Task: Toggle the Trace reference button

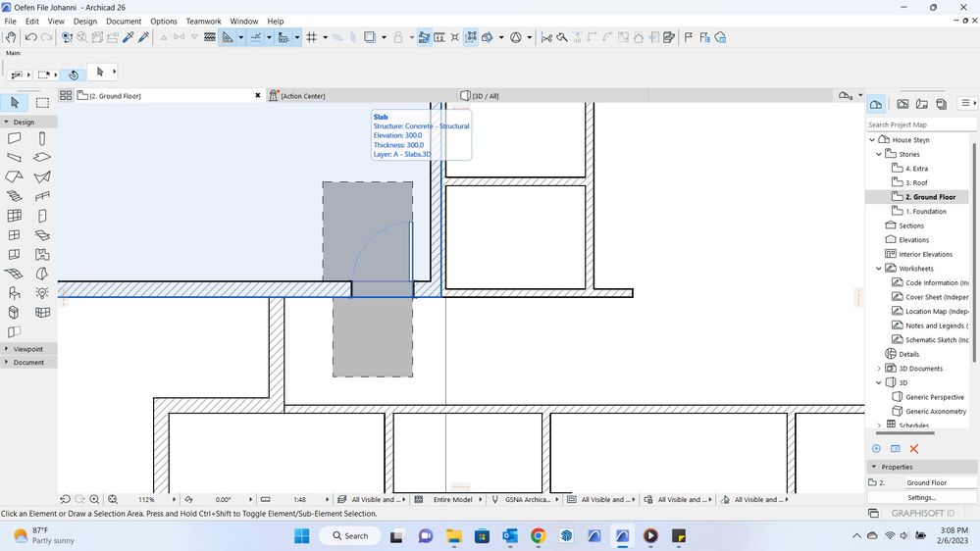Action: 370,37
